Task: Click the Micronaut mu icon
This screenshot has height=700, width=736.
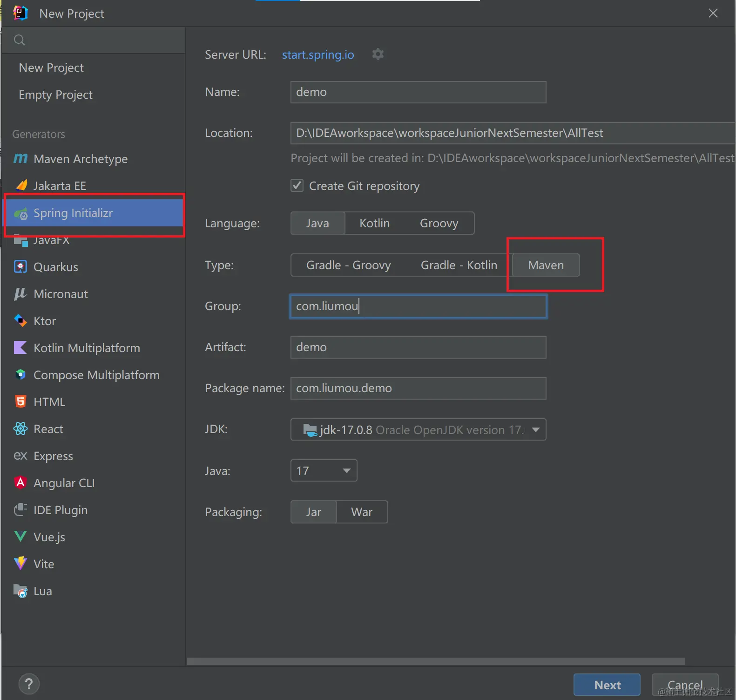Action: pyautogui.click(x=20, y=294)
